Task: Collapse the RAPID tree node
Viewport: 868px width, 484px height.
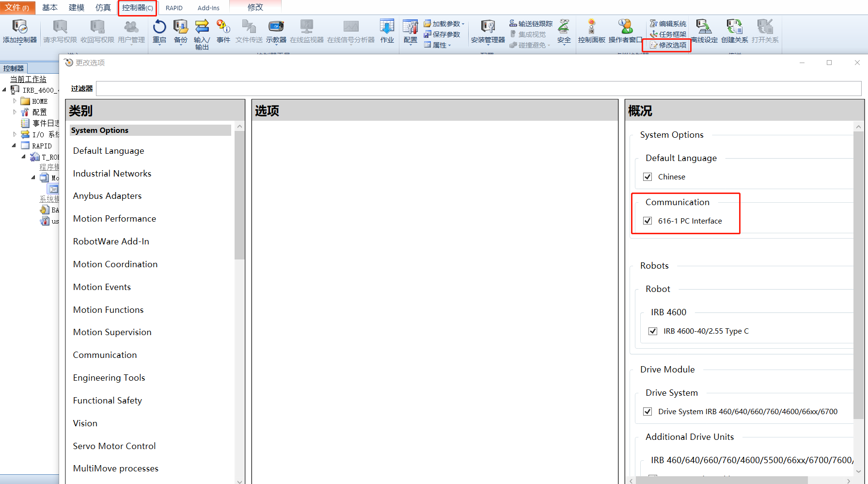Action: (15, 145)
